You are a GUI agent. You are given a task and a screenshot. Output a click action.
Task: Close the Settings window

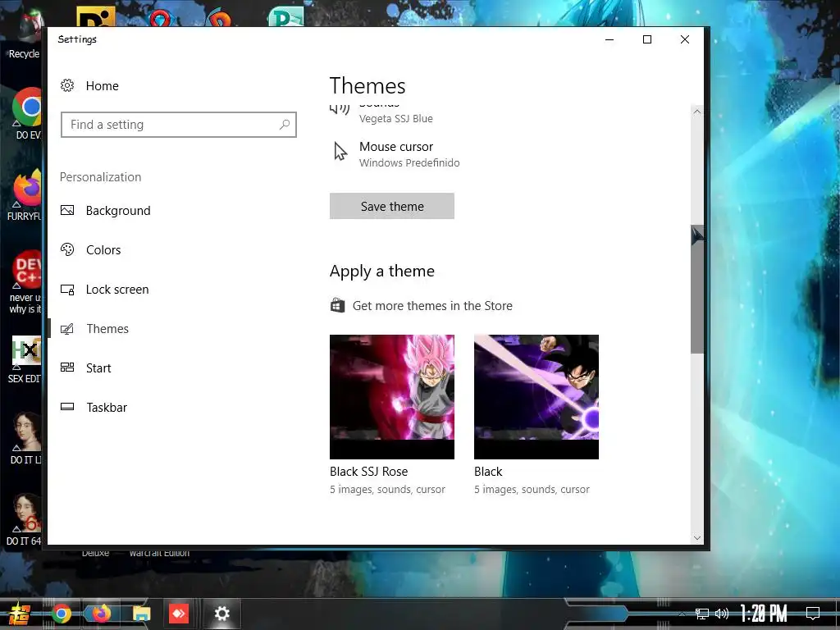685,39
